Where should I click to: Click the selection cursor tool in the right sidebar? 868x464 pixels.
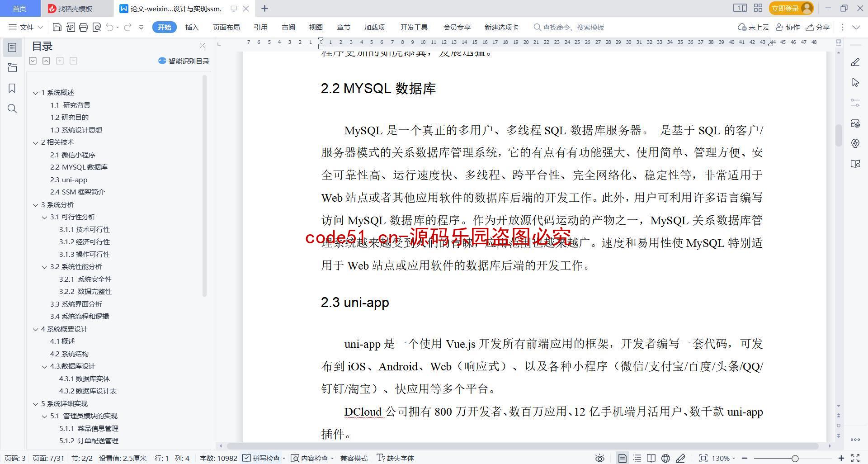point(855,82)
